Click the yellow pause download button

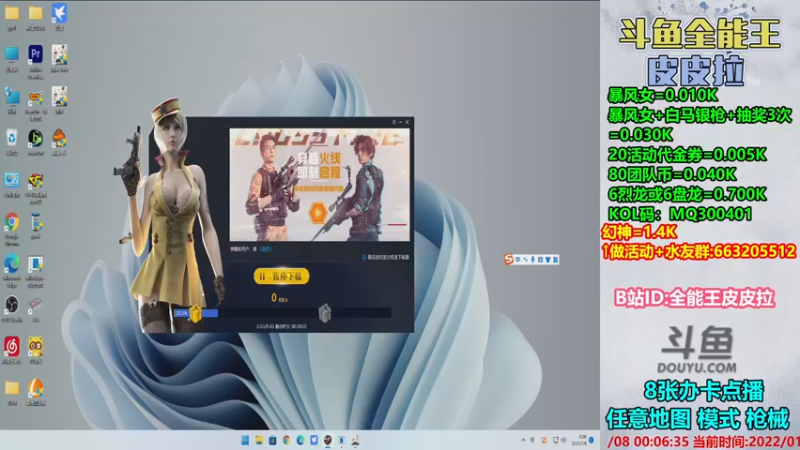[x=281, y=276]
